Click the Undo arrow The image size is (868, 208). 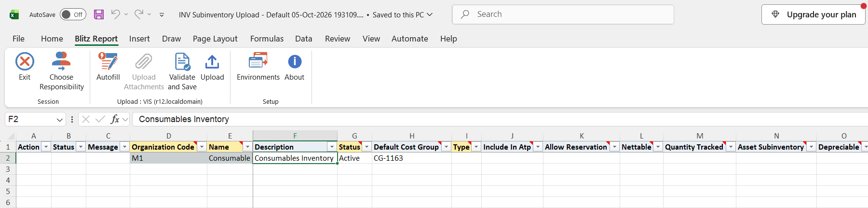(115, 14)
